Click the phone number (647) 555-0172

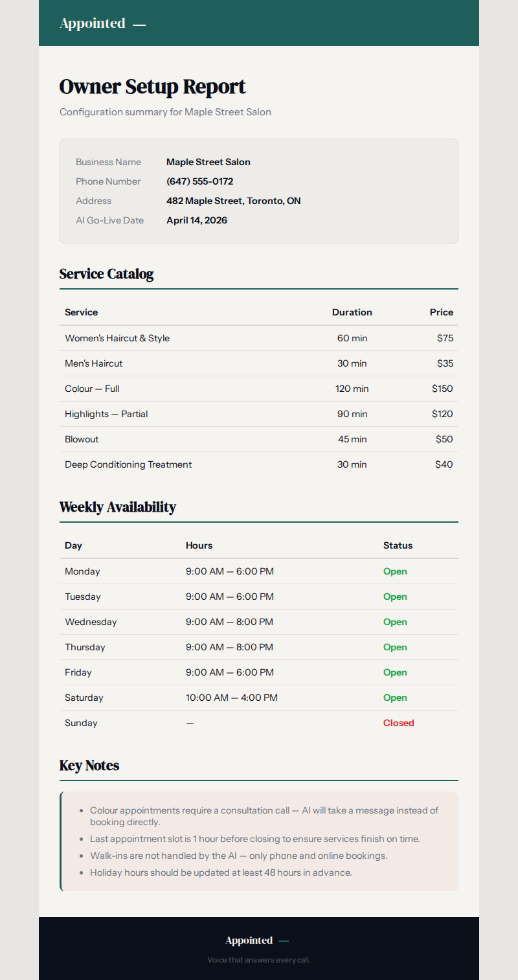tap(199, 181)
